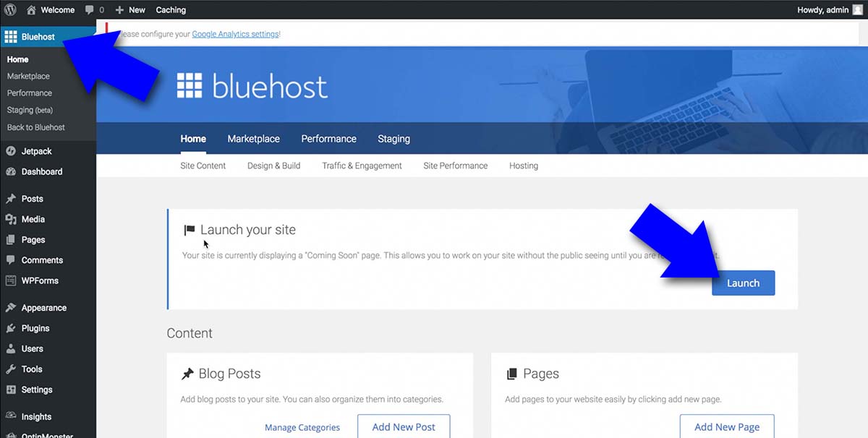
Task: Click the plus New icon in admin bar
Action: 120,10
